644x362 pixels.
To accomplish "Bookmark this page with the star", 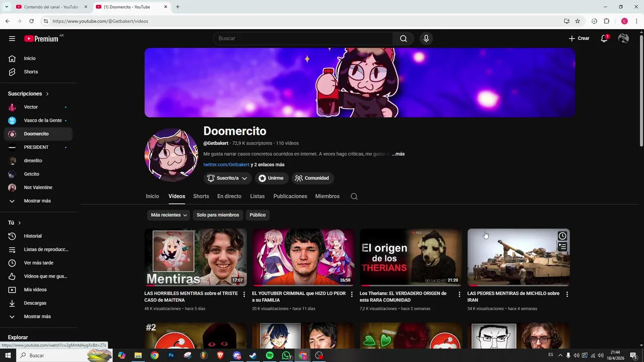I will 578,21.
